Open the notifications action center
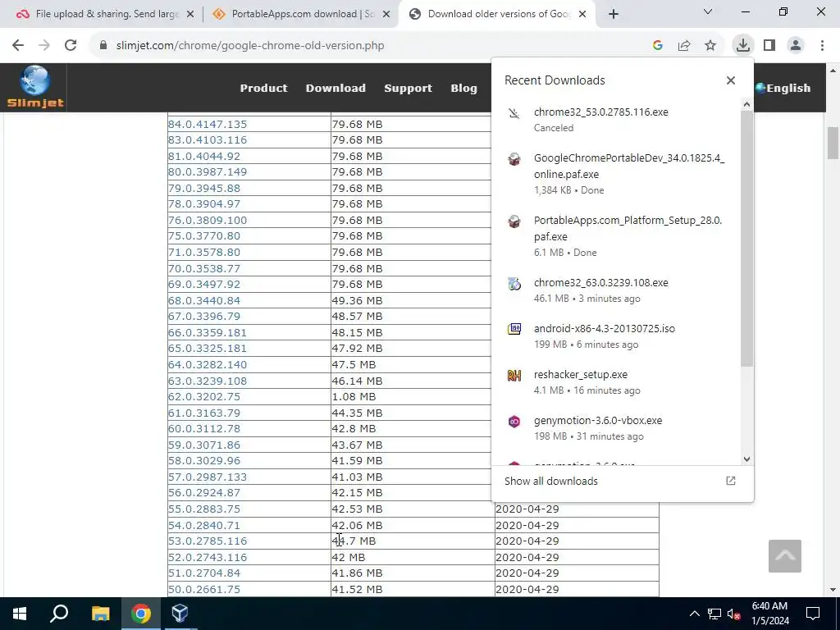Image resolution: width=840 pixels, height=630 pixels. click(x=813, y=614)
